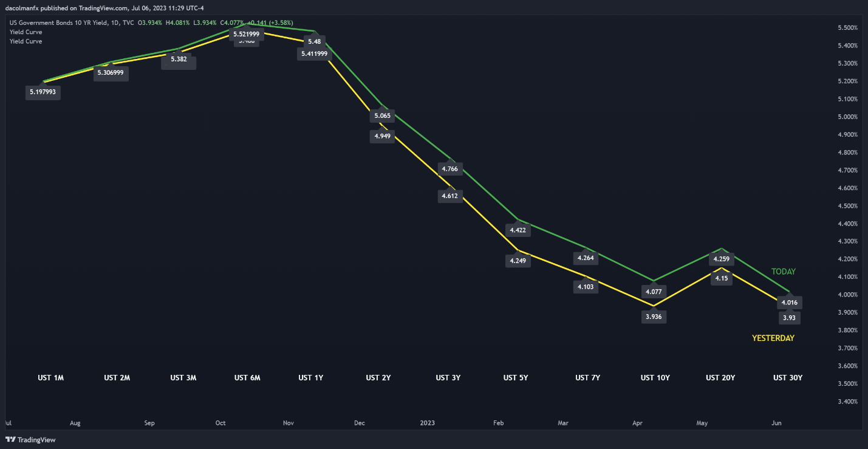Click the 3.936 data label on yesterday's curve
The image size is (868, 449).
[654, 317]
